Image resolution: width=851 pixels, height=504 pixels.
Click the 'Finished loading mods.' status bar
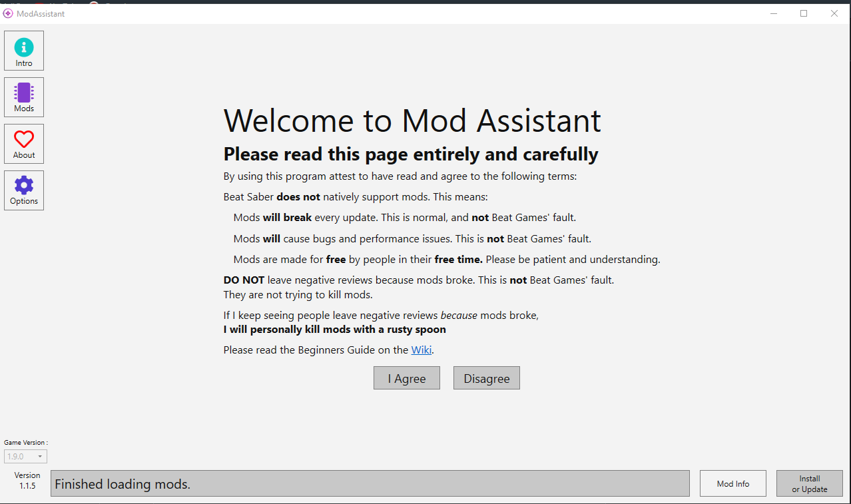coord(370,483)
